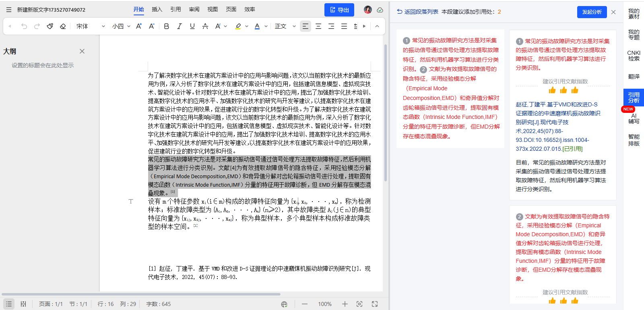This screenshot has height=310, width=644.
Task: Increase font size with the A+ icon
Action: (139, 26)
